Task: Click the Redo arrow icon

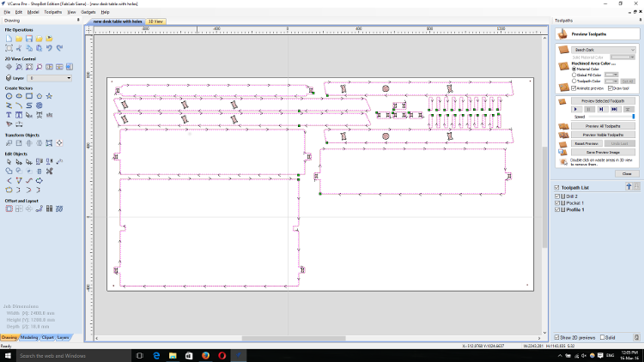Action: point(59,48)
